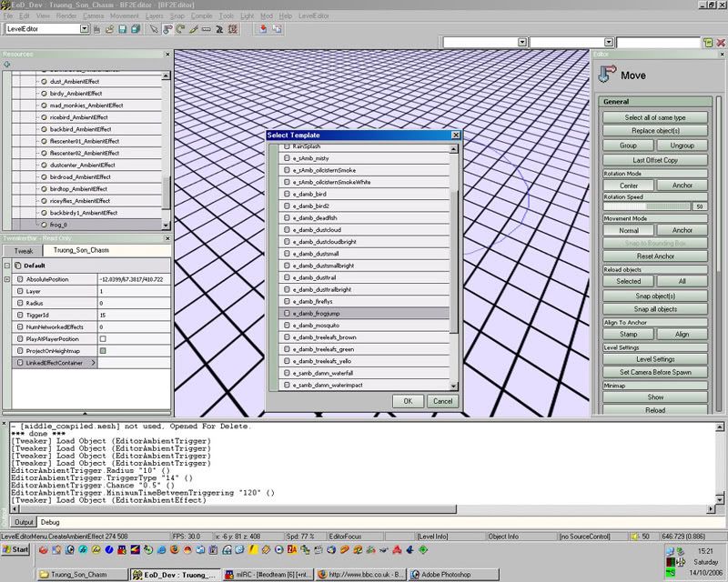Click the Reset Anchor button

[x=654, y=256]
